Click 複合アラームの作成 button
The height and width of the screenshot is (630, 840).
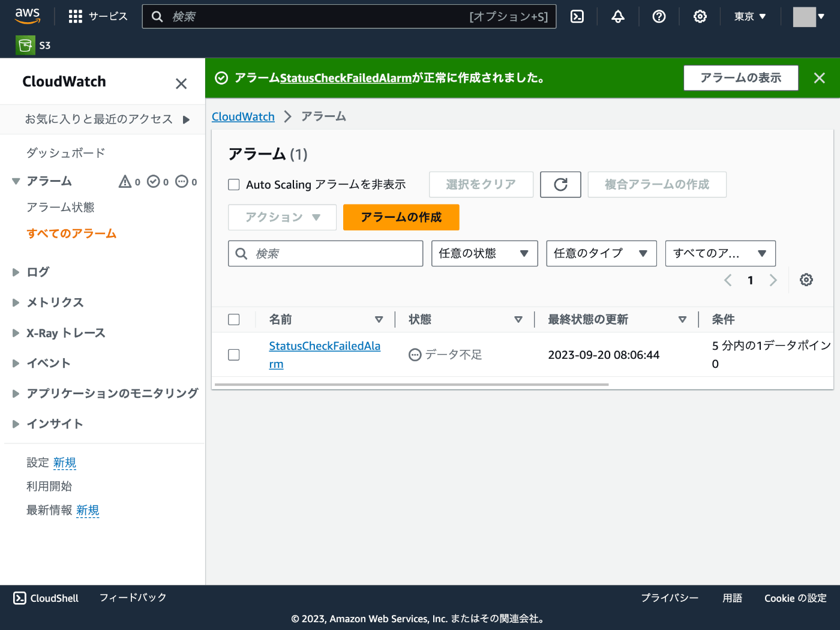coord(657,184)
